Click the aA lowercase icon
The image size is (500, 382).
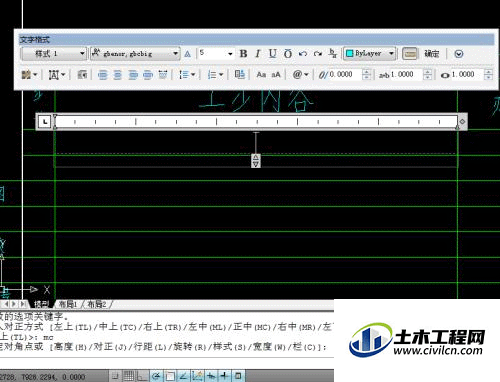(276, 75)
